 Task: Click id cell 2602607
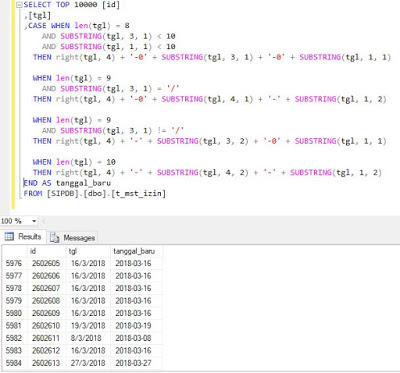point(47,288)
